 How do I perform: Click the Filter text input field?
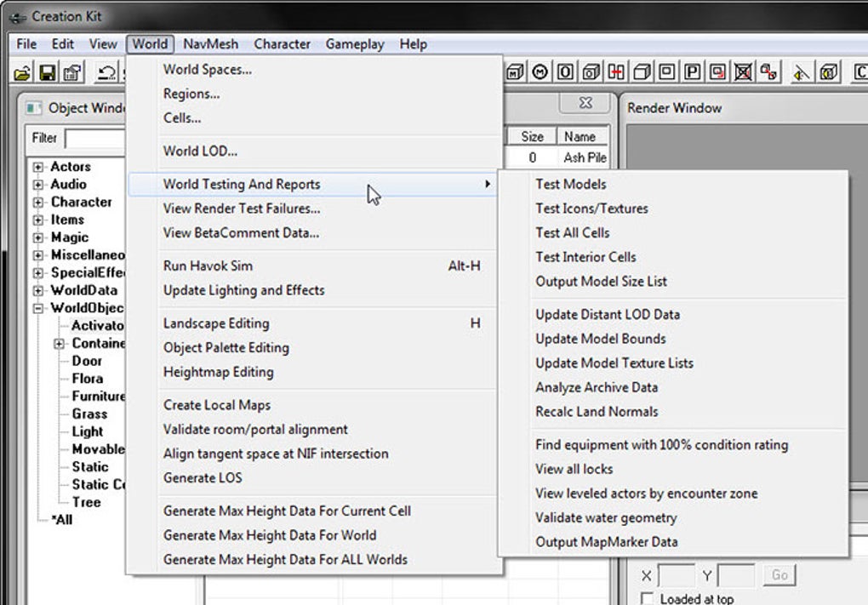click(x=95, y=138)
